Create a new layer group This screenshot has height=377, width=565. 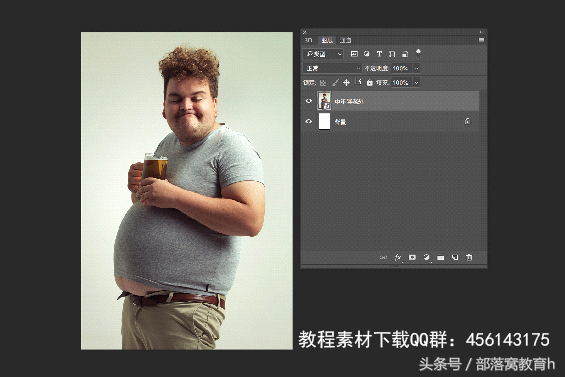click(441, 257)
